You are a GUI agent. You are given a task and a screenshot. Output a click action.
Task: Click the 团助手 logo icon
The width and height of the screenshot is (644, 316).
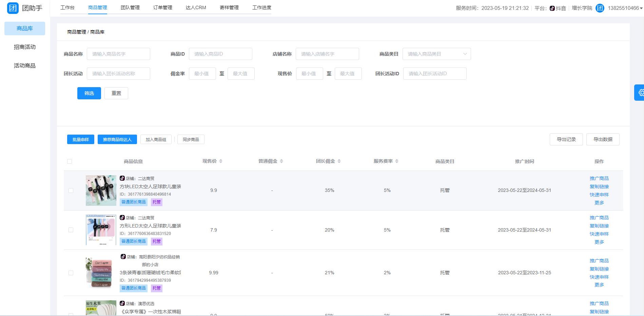[13, 8]
